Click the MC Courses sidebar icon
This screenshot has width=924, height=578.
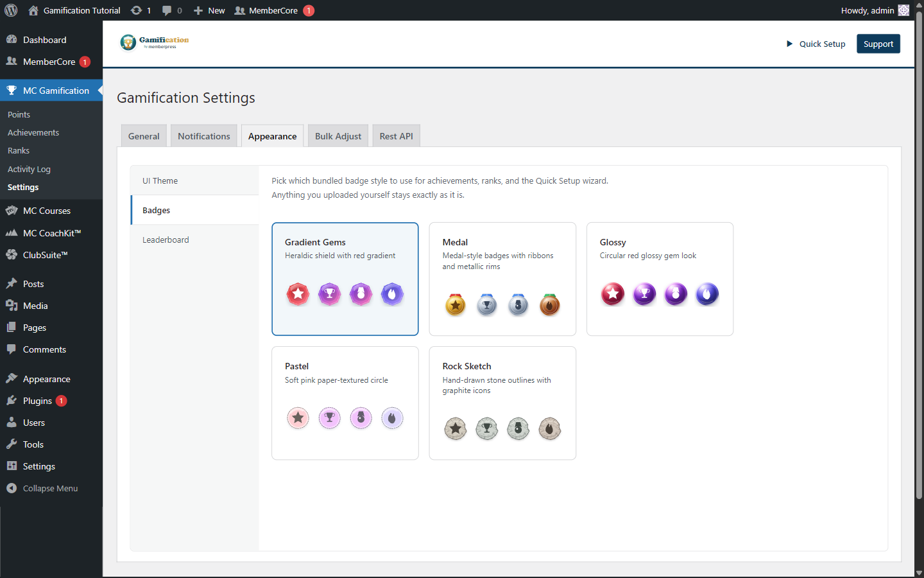click(12, 211)
